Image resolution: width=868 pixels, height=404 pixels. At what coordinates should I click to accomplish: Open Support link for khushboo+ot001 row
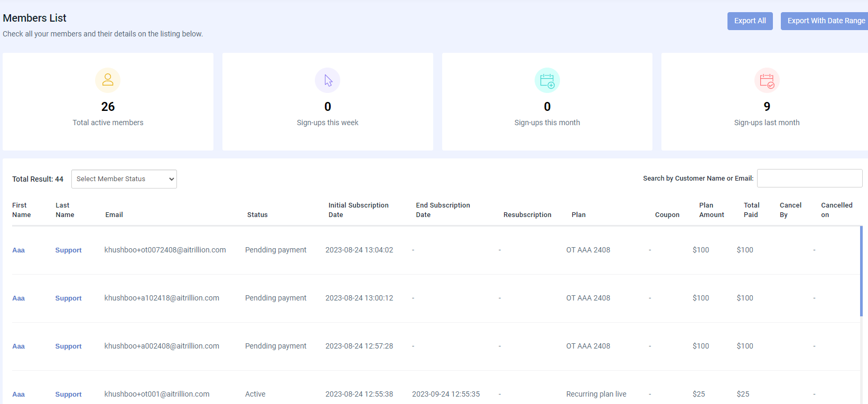[x=69, y=394]
